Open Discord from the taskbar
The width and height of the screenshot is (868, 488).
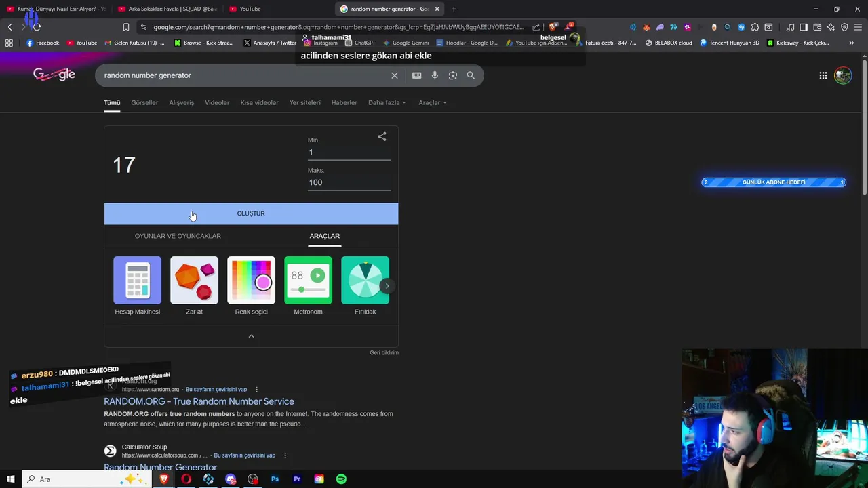coord(231,479)
